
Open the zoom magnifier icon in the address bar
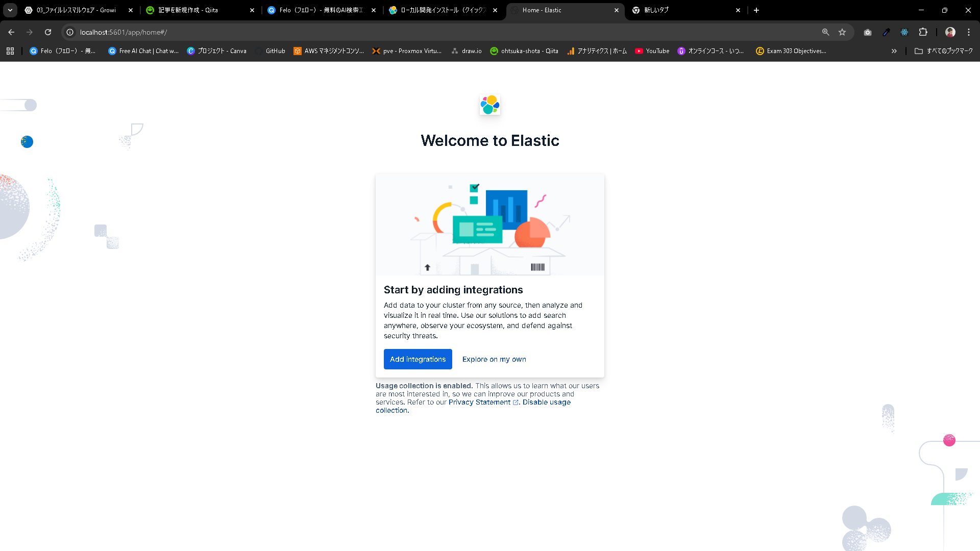point(825,32)
